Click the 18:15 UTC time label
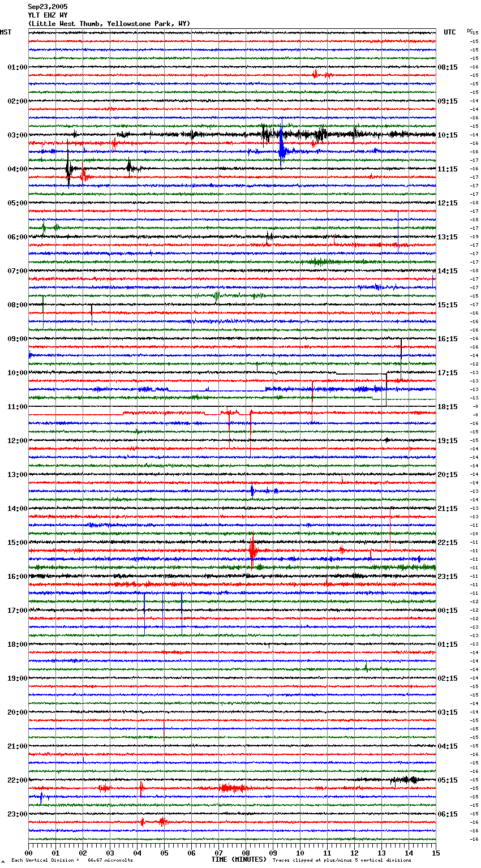This screenshot has height=868, width=481. [448, 407]
